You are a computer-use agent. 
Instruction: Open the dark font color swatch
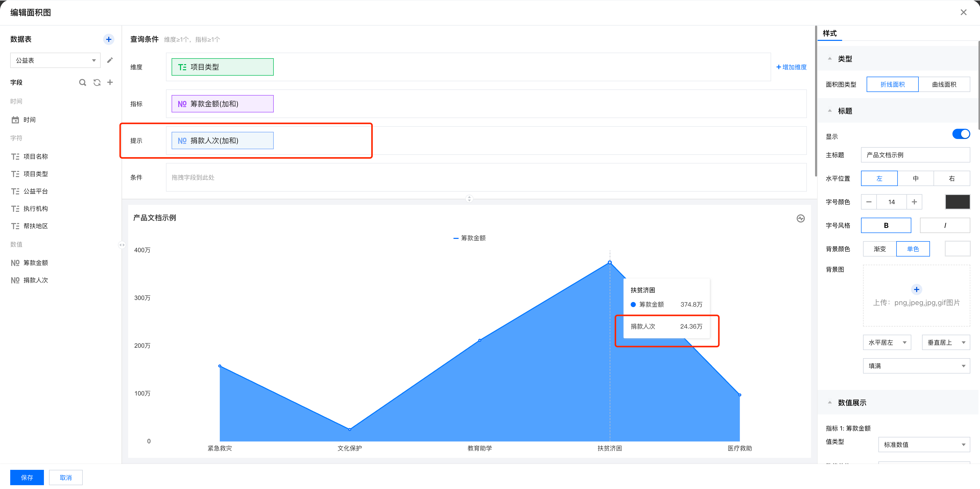pos(957,202)
